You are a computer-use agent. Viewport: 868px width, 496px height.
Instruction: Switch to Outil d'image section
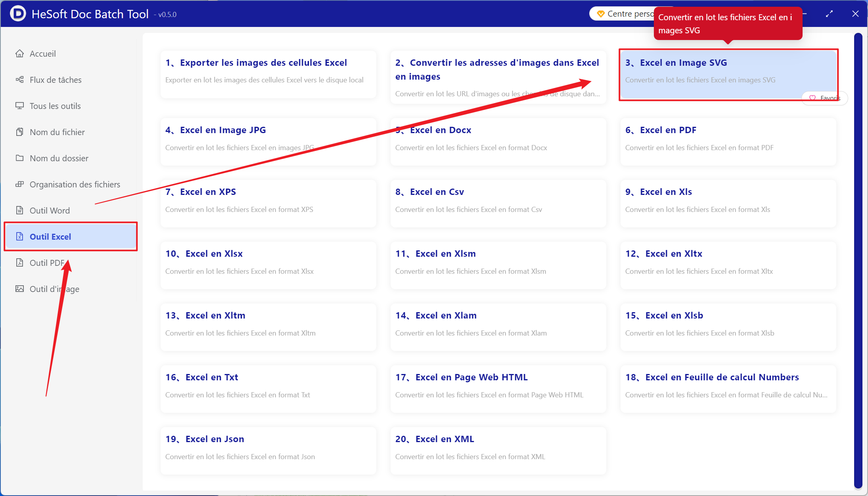(x=71, y=289)
